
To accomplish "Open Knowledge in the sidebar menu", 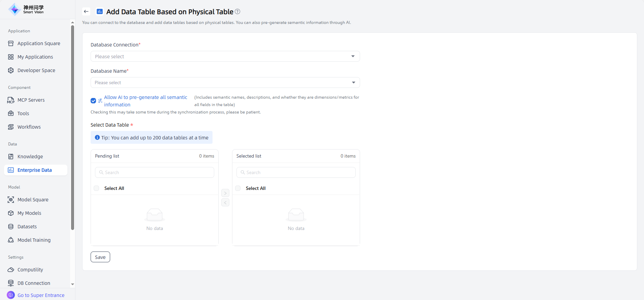I will pyautogui.click(x=30, y=157).
